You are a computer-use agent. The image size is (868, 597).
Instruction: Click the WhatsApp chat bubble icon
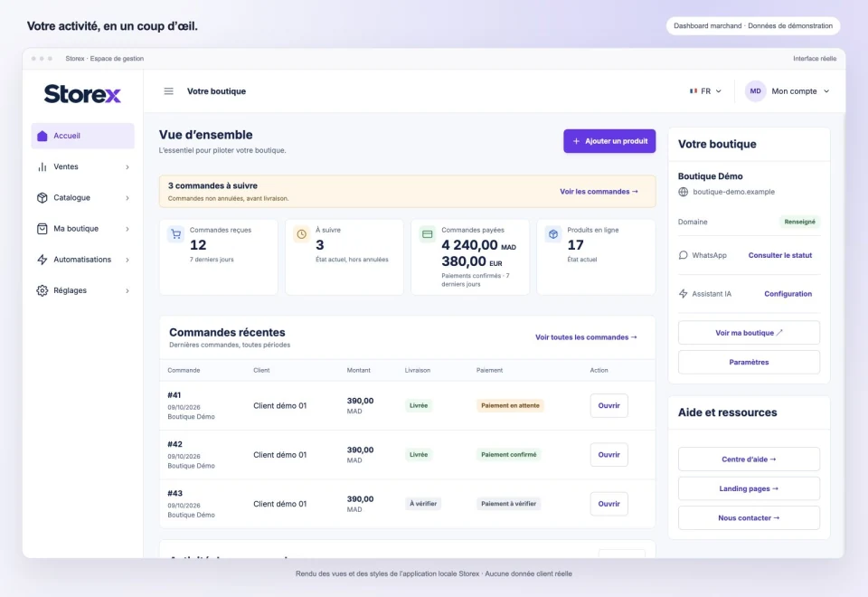pos(684,255)
